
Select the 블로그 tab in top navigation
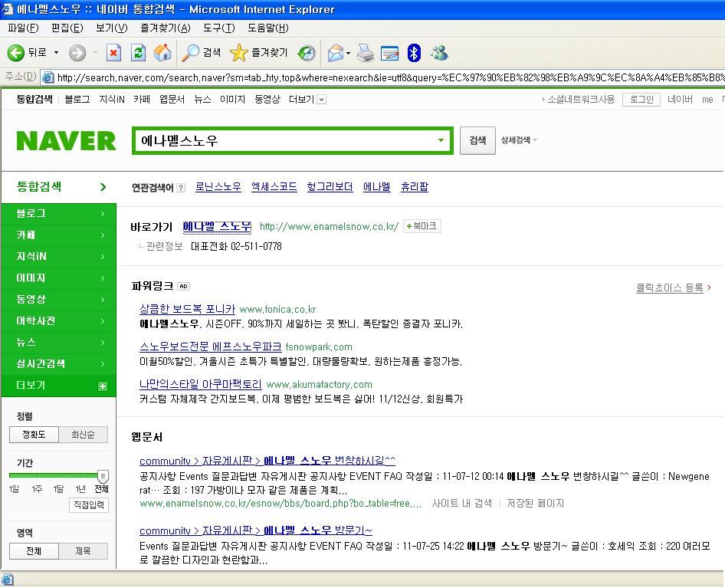click(x=77, y=99)
